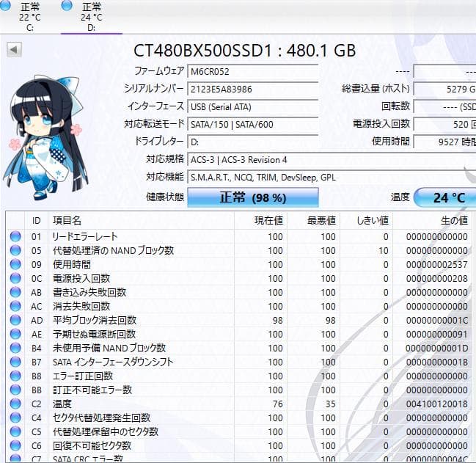Click the blue status icon for attribute C2
476x463 pixels.
pos(15,404)
